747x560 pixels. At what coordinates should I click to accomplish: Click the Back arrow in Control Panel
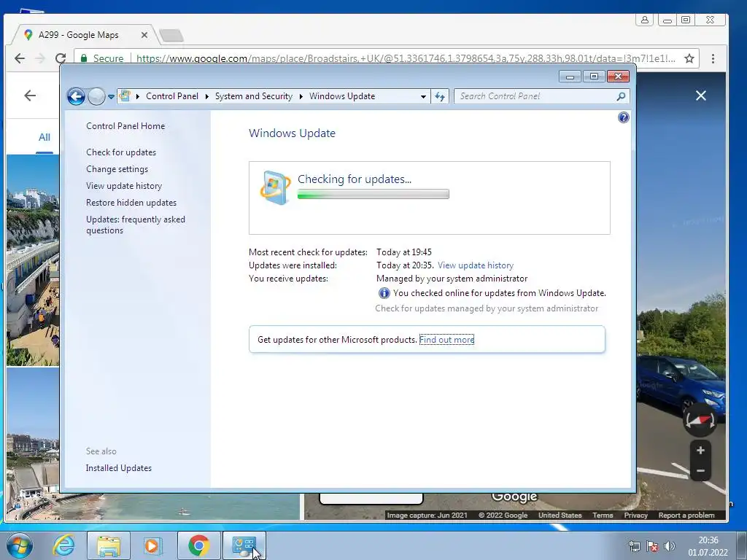[76, 96]
